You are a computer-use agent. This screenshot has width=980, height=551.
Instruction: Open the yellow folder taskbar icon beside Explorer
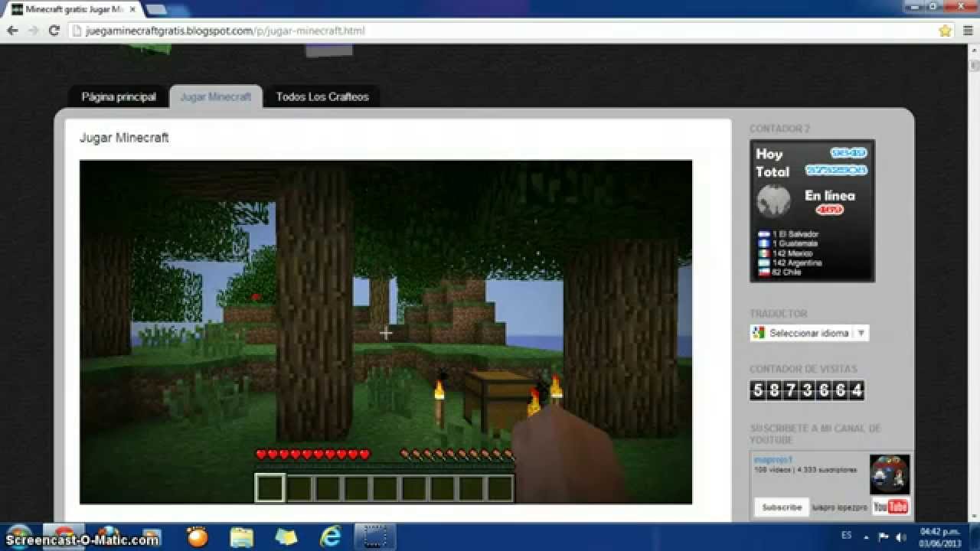[x=286, y=537]
